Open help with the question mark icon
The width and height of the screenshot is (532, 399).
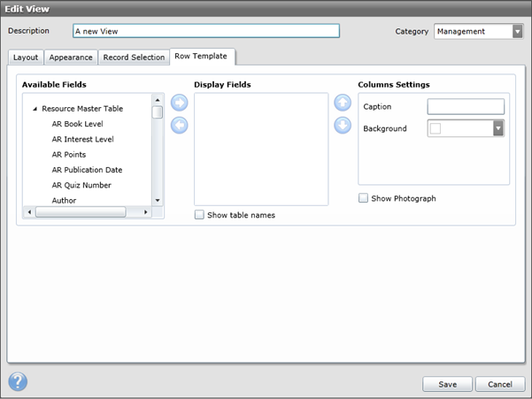pyautogui.click(x=18, y=382)
